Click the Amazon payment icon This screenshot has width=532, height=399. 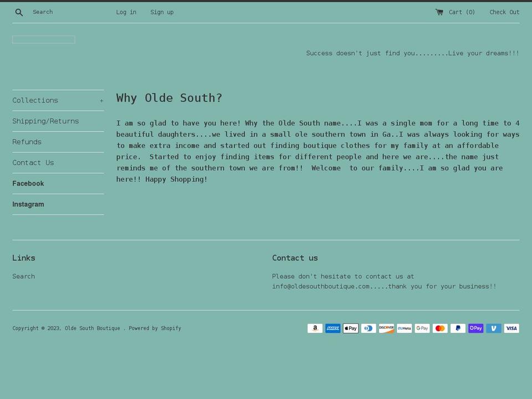315,328
